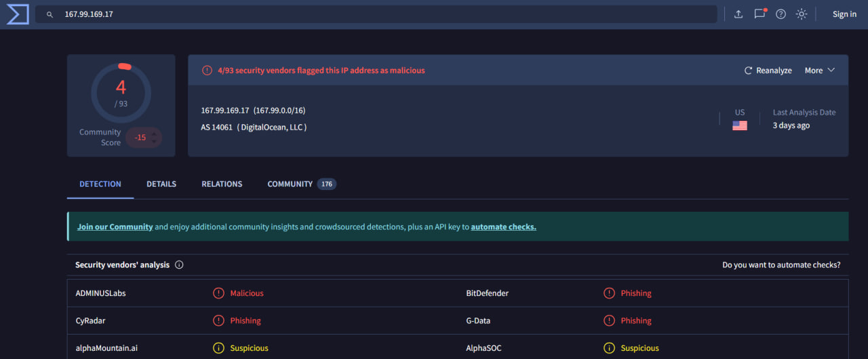Click the search magnifier icon
This screenshot has height=359, width=868.
pos(50,14)
